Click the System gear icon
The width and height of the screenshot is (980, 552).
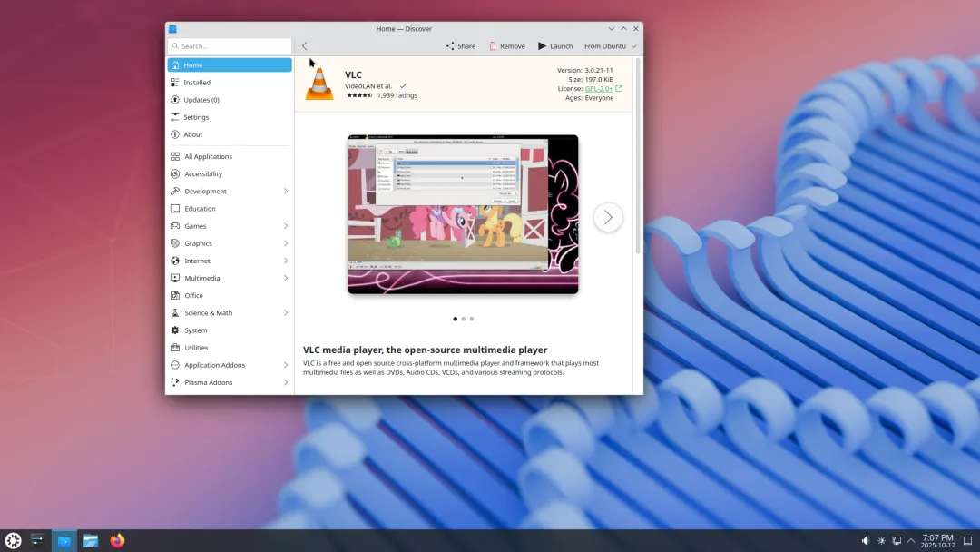tap(175, 330)
